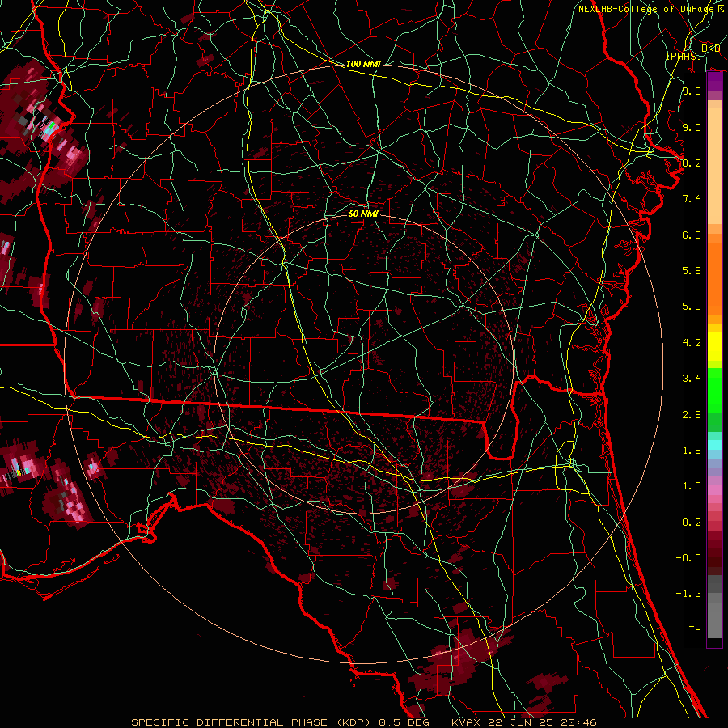Click the dark purple swatch atop the color bar
This screenshot has width=728, height=728.
(x=714, y=81)
